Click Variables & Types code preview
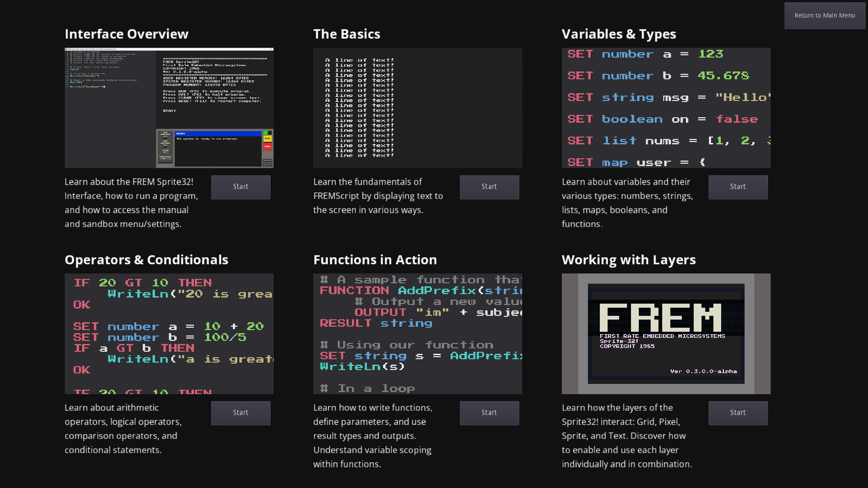Image resolution: width=868 pixels, height=488 pixels. (666, 108)
